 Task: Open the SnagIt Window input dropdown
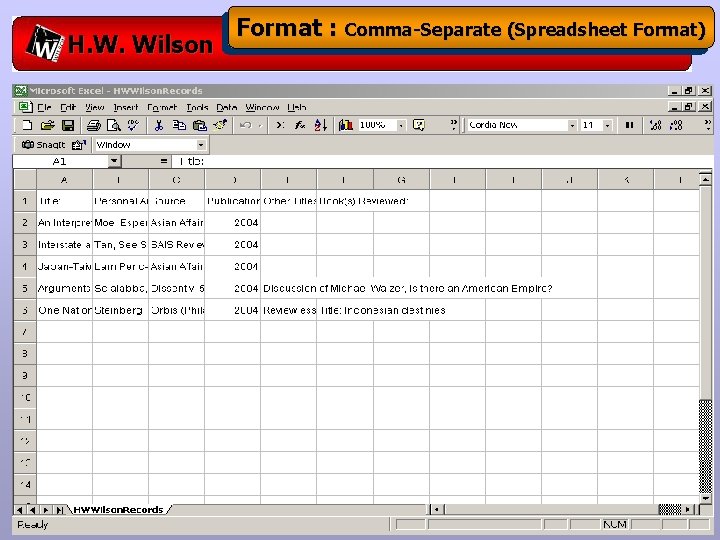click(201, 145)
